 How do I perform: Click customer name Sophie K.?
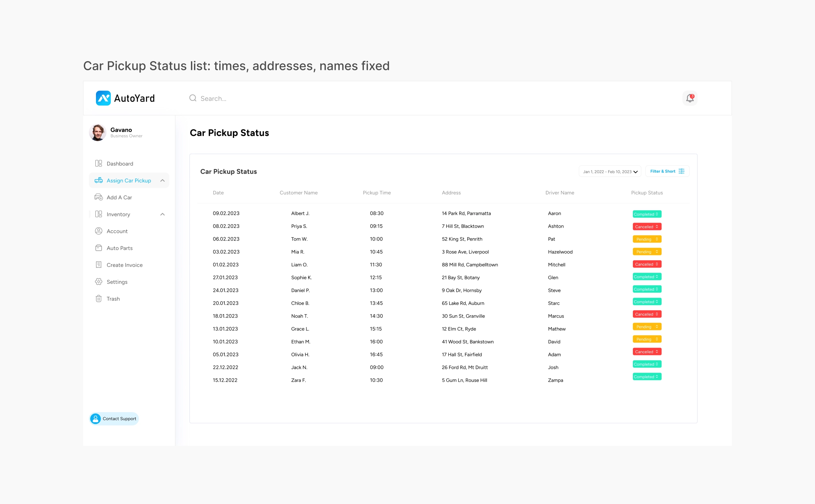pyautogui.click(x=301, y=278)
